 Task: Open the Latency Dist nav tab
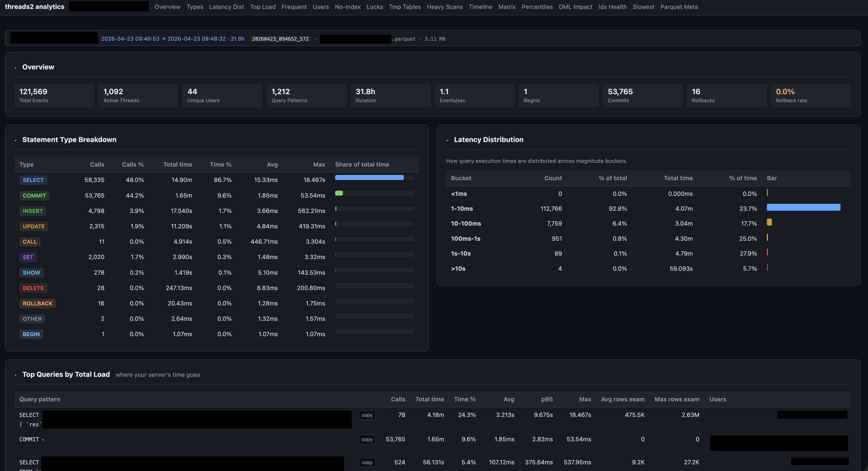tap(226, 7)
